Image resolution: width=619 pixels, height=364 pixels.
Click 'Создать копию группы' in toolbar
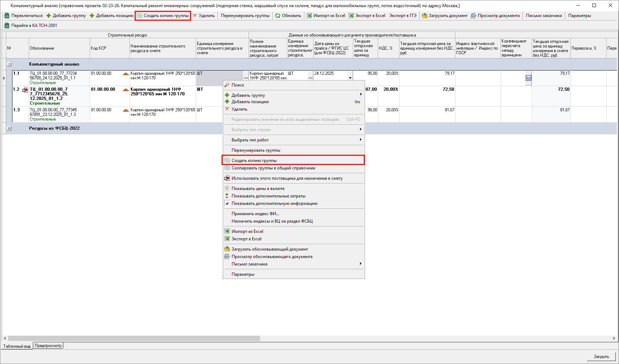point(163,16)
